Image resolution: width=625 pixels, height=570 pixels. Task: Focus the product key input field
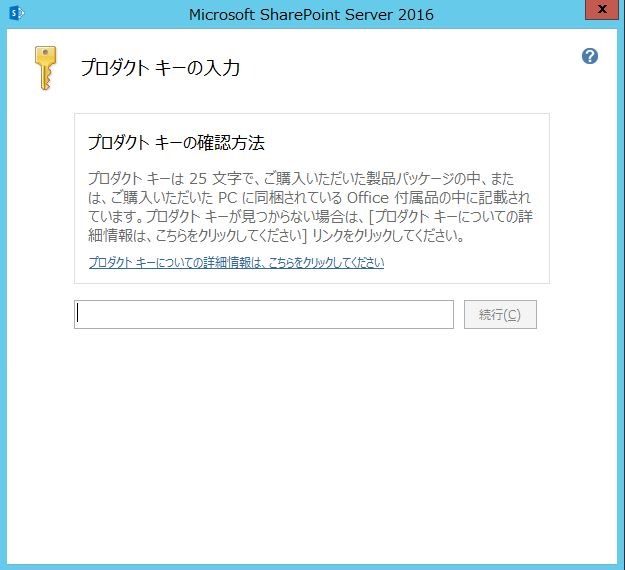(x=264, y=314)
